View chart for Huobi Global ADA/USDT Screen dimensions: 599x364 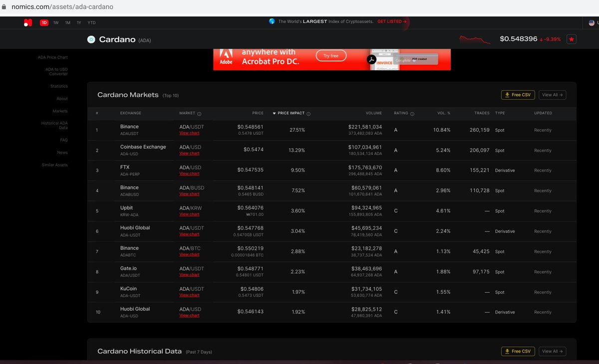tap(189, 234)
